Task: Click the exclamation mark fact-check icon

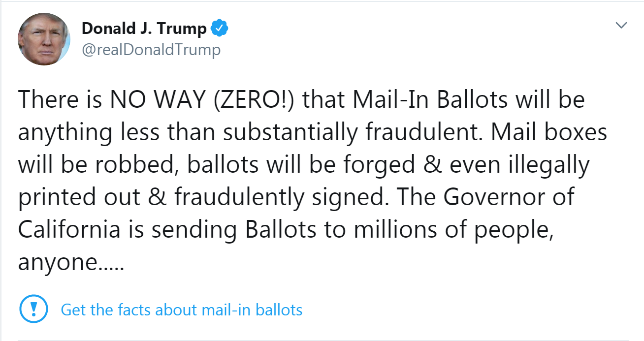Action: 33,309
